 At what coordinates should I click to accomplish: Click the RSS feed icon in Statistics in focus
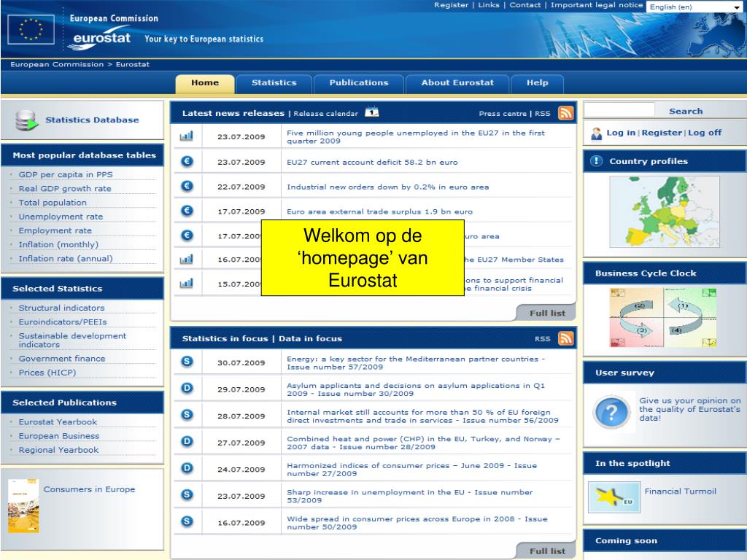565,338
